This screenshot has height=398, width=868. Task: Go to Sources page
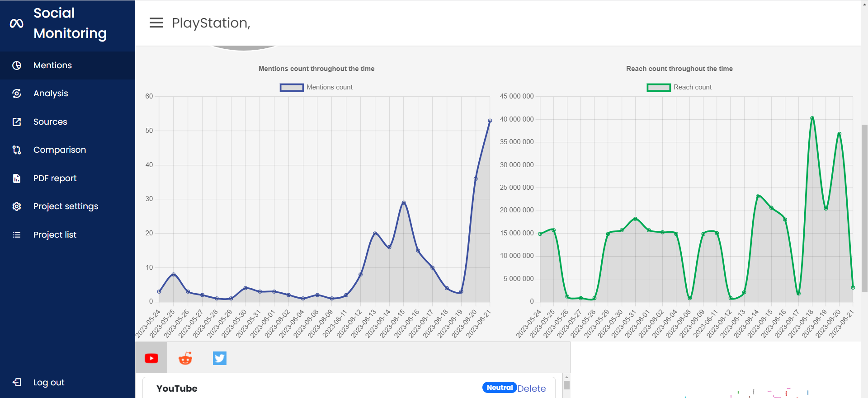67,122
